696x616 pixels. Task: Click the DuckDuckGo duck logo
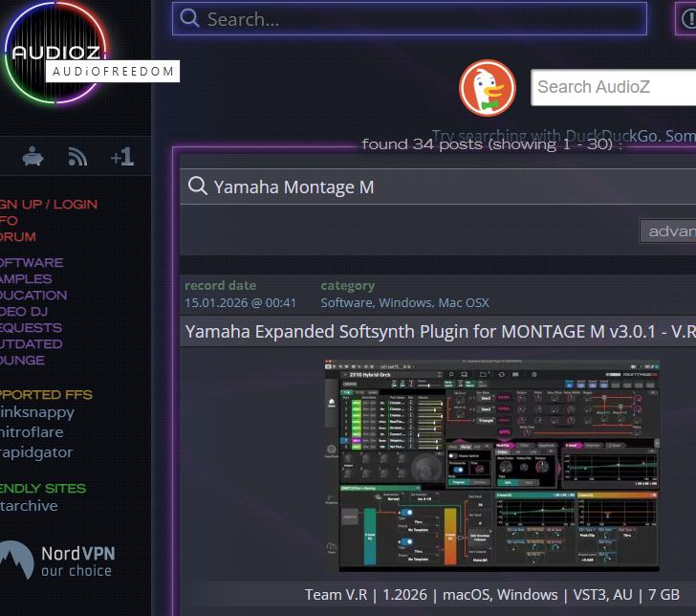pos(488,88)
